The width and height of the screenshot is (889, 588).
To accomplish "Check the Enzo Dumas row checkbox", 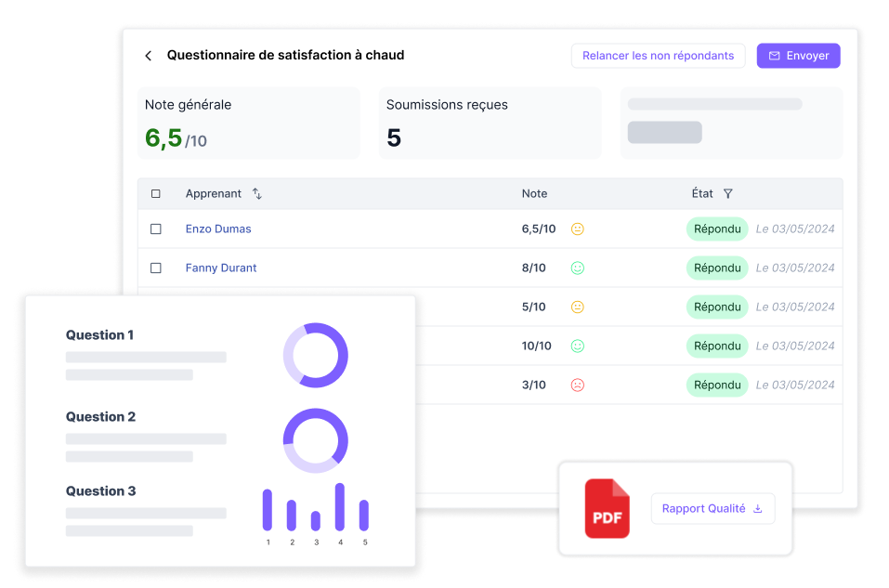I will tap(156, 229).
